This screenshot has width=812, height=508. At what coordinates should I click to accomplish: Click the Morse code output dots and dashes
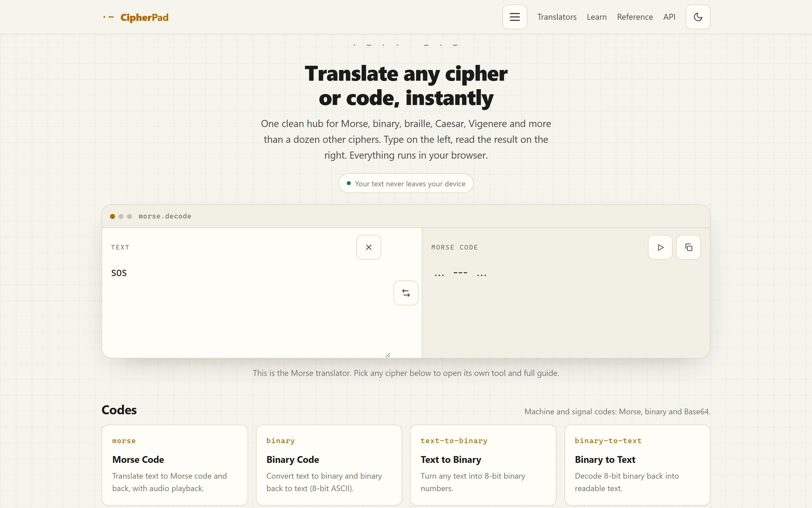click(460, 274)
